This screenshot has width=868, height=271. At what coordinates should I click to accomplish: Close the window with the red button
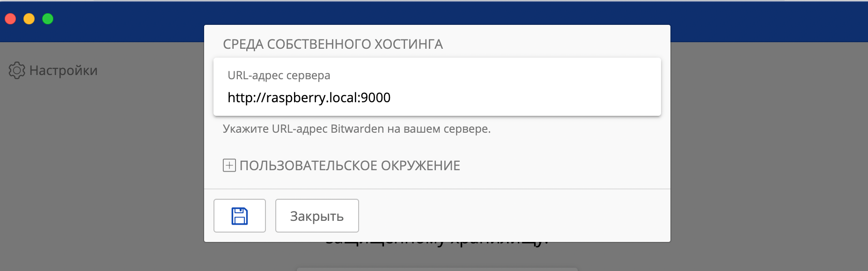pos(10,19)
